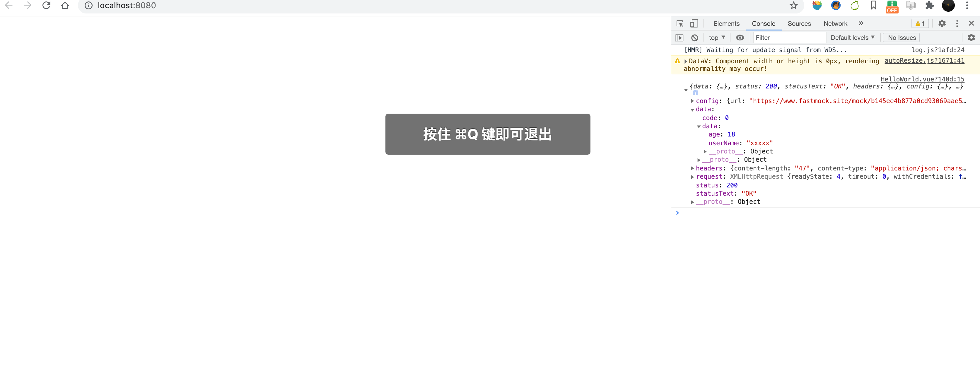Show the console sidebar
Viewport: 980px width, 386px height.
pyautogui.click(x=680, y=38)
